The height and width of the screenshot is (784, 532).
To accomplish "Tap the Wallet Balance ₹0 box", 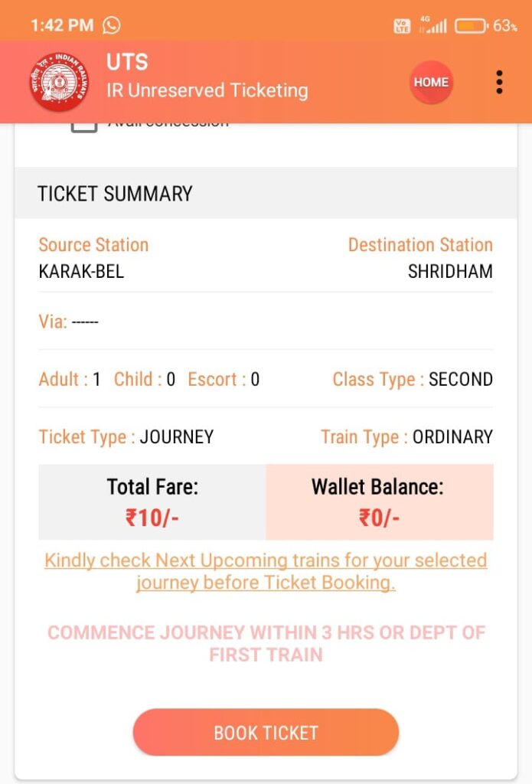I will [379, 502].
